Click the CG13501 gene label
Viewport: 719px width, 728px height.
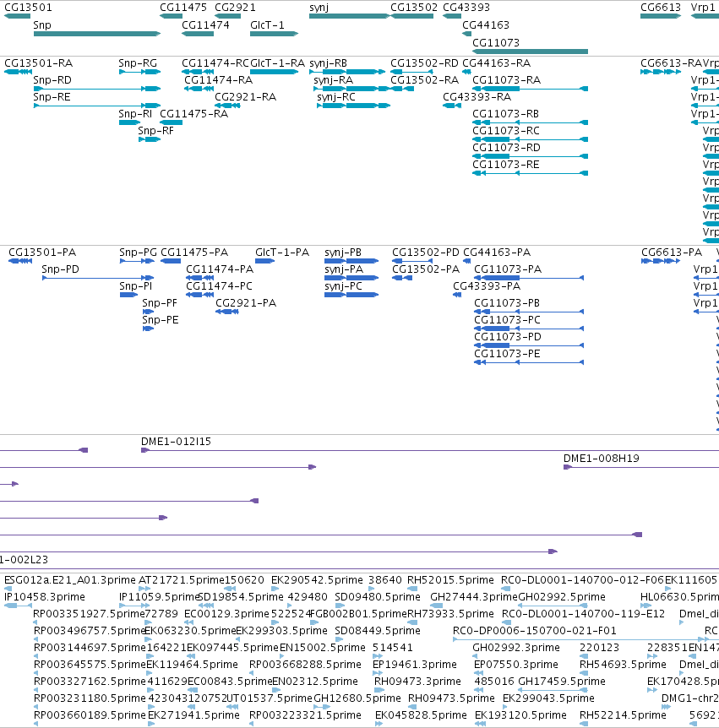click(x=28, y=8)
